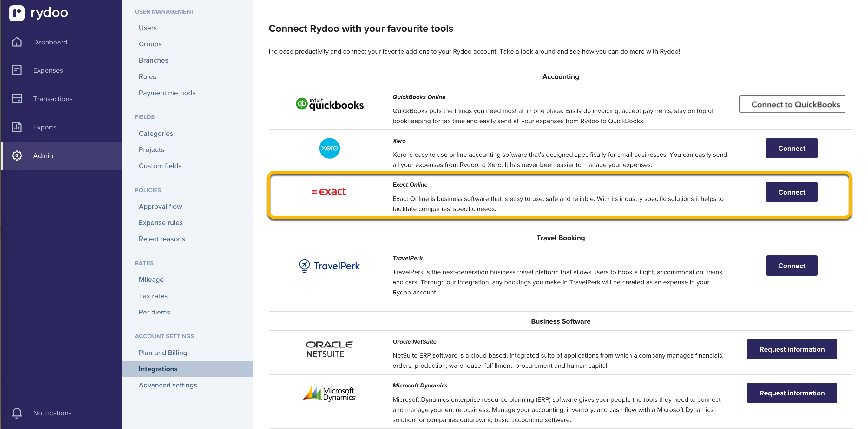Click the QuickBooks logo

coord(330,104)
